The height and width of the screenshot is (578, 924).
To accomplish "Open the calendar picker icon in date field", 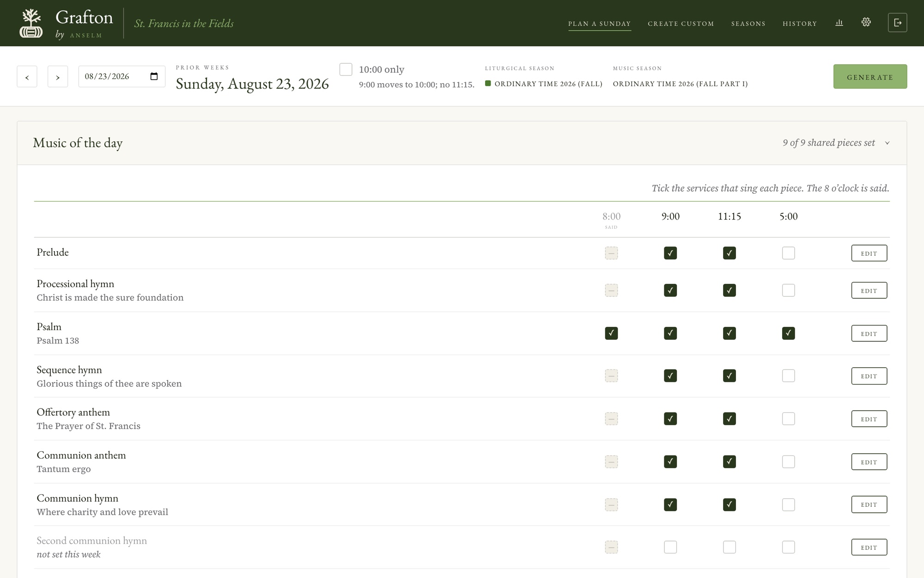I will pyautogui.click(x=154, y=76).
